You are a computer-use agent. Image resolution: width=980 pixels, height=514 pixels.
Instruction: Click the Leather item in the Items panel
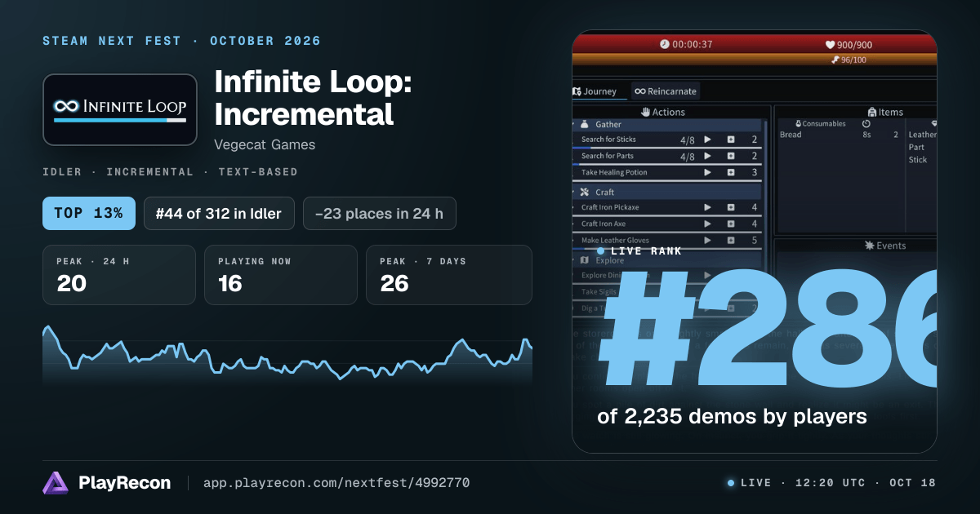(923, 135)
